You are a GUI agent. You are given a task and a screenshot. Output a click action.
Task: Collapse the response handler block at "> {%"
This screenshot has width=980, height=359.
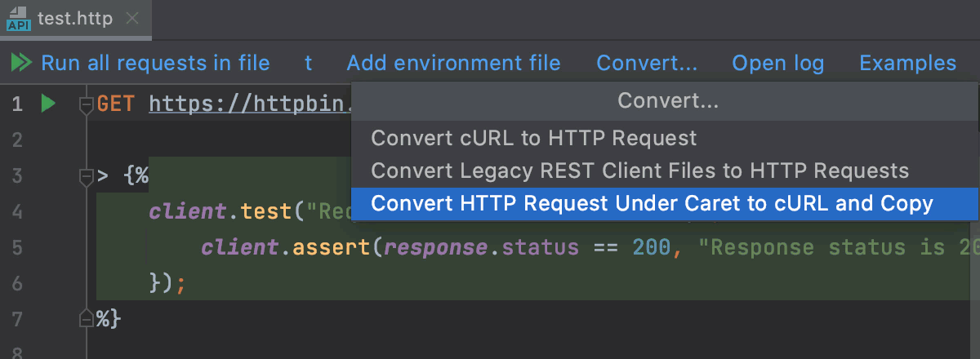coord(85,176)
